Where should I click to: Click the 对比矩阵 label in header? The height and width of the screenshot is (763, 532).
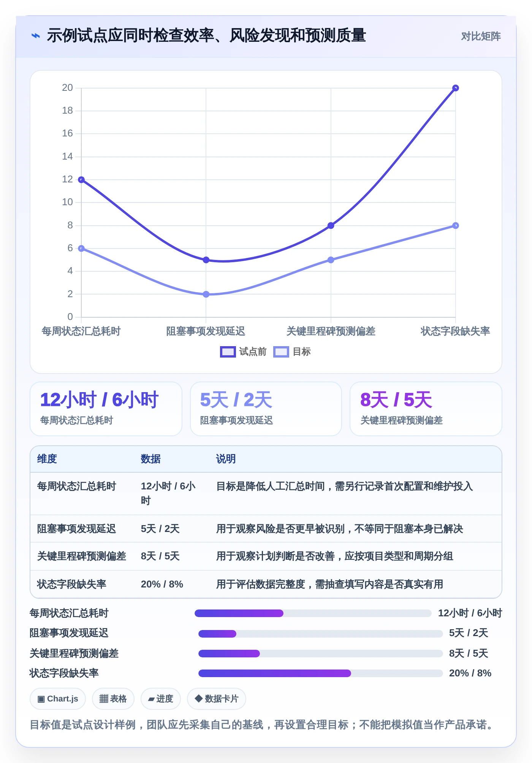(x=481, y=36)
